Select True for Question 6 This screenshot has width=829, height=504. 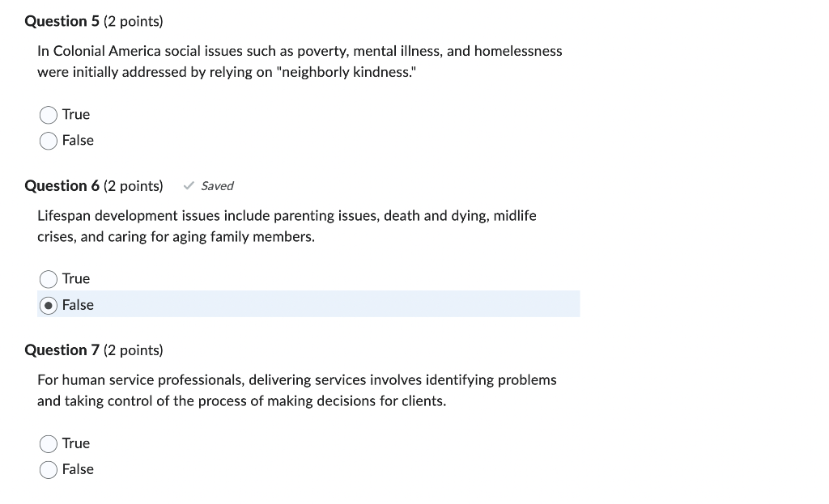coord(48,278)
